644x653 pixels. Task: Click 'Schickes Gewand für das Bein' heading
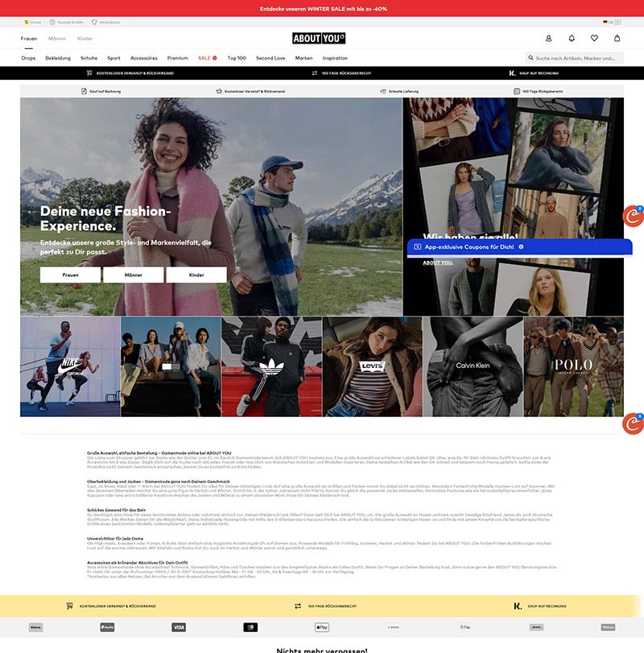tap(116, 510)
